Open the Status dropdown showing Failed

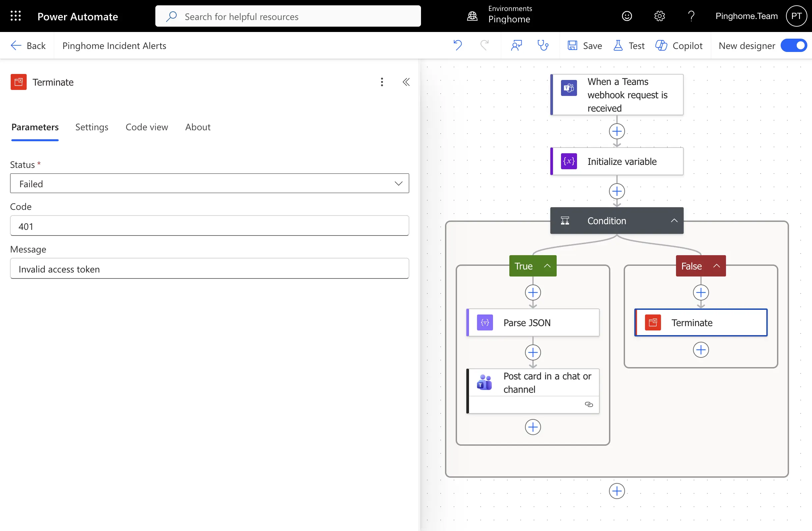(x=398, y=184)
